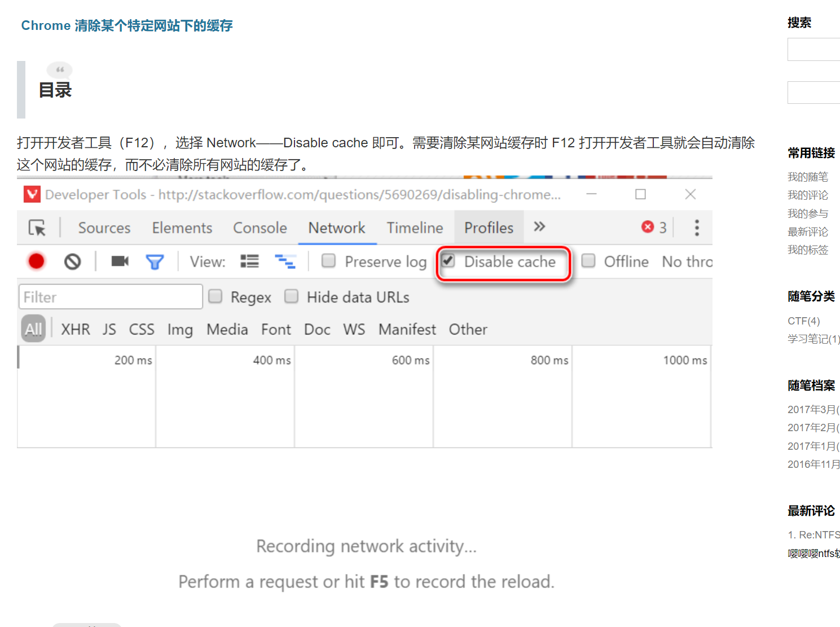Screen dimensions: 840x627
Task: Select the Network tab
Action: click(337, 228)
